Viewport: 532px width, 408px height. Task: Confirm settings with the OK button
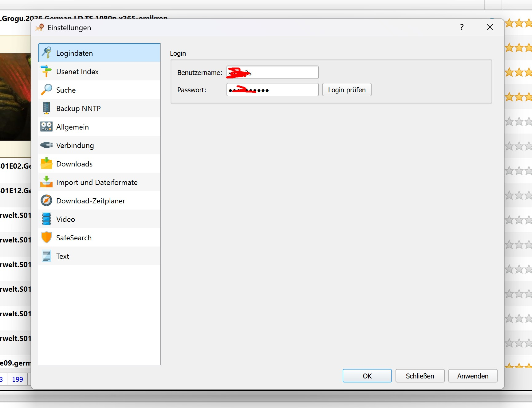(x=367, y=376)
